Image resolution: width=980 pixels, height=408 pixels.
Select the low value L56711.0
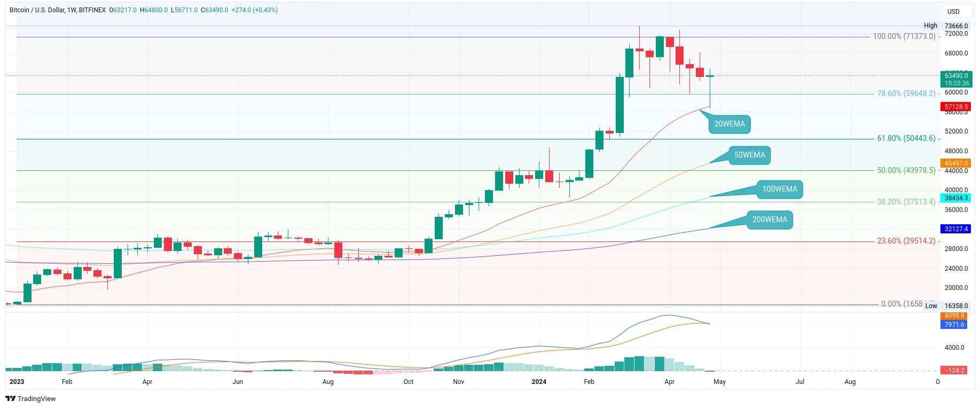(184, 10)
